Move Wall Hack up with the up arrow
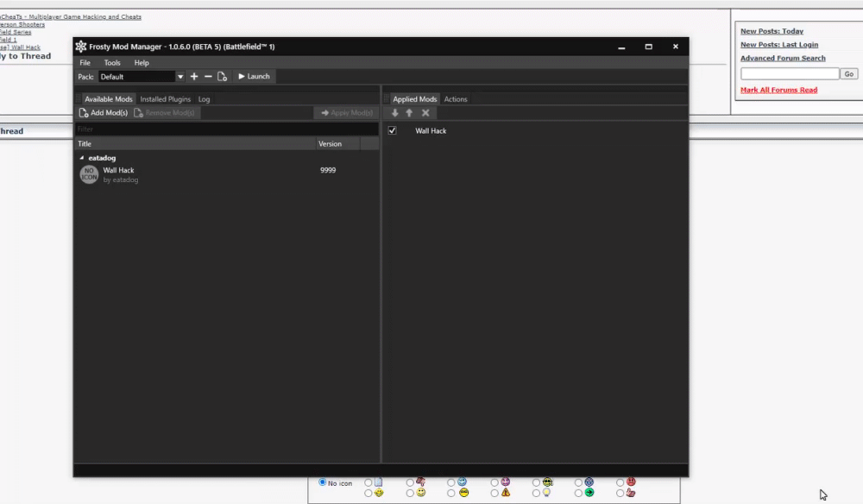This screenshot has width=863, height=504. [409, 112]
